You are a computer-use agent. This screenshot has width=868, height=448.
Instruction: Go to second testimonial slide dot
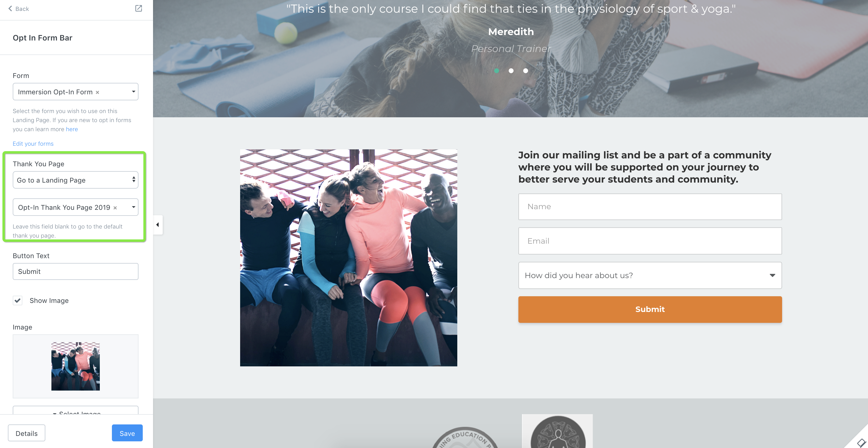coord(511,71)
